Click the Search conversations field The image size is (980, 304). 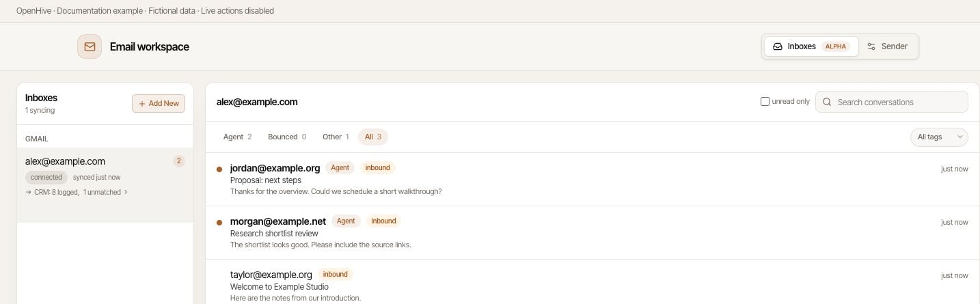click(892, 102)
